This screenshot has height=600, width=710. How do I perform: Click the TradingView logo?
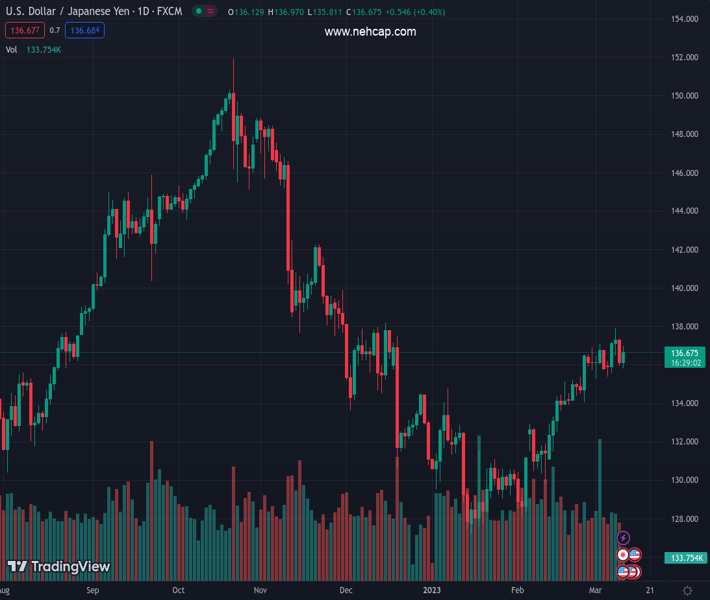[x=58, y=567]
